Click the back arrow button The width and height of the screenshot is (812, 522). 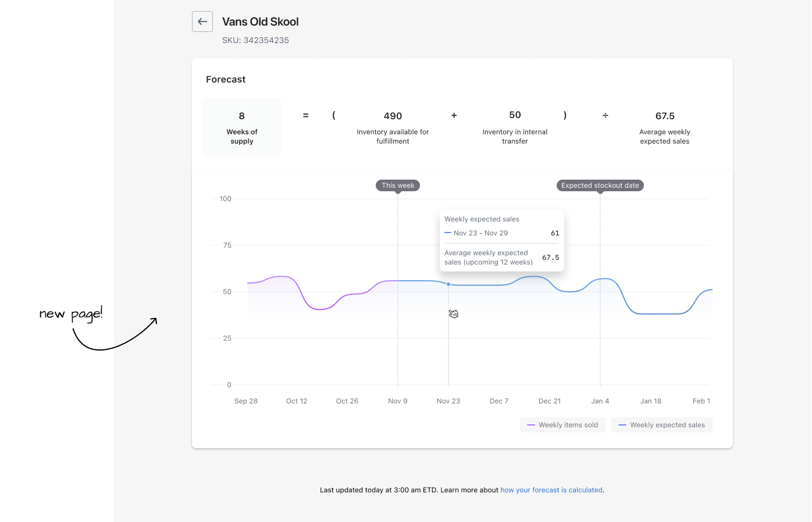pos(202,22)
